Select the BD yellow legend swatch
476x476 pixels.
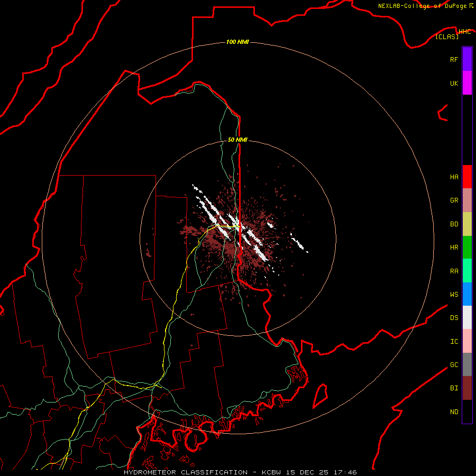click(467, 224)
